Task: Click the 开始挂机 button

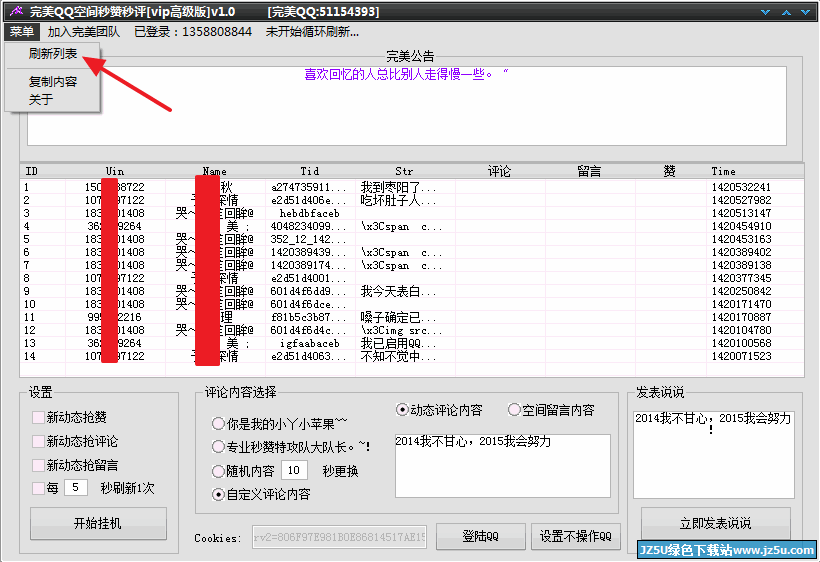Action: (98, 523)
